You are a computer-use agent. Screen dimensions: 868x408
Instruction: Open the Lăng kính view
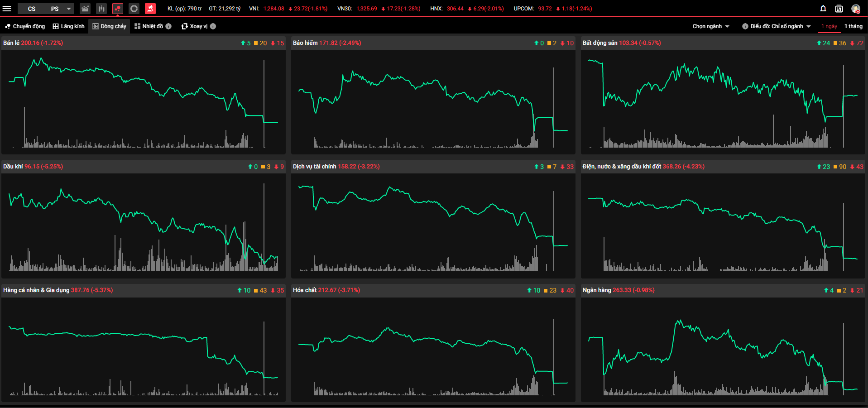(x=68, y=26)
